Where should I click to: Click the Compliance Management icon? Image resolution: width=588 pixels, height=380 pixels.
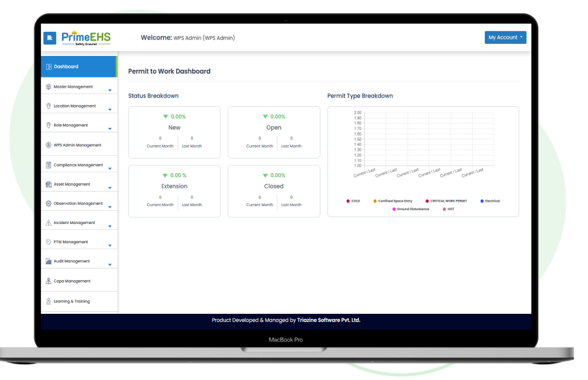(x=48, y=165)
